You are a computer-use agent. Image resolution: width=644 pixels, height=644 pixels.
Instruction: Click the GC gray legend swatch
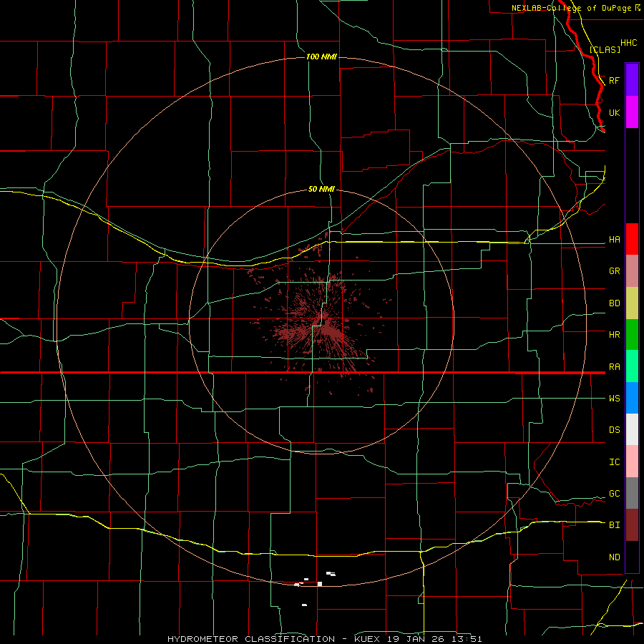tap(632, 493)
